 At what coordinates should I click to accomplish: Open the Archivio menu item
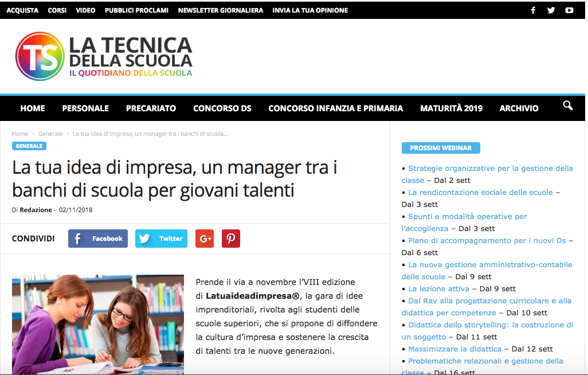(519, 108)
